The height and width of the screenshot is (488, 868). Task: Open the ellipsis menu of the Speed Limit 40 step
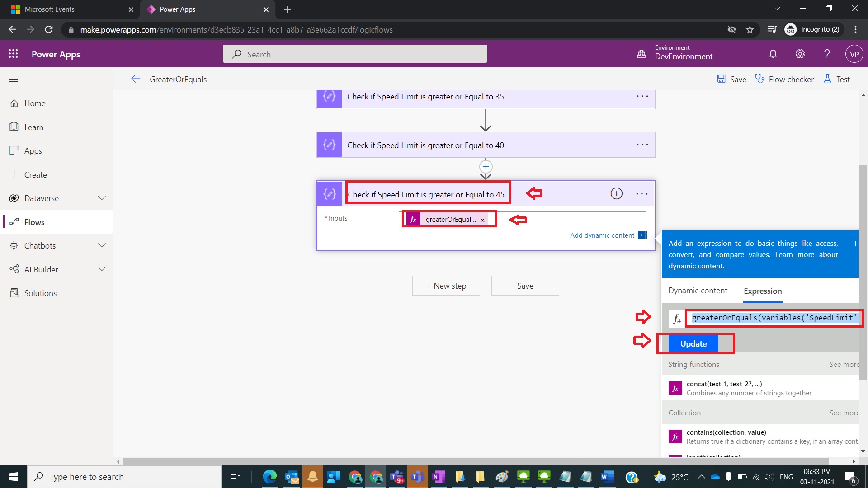point(642,145)
